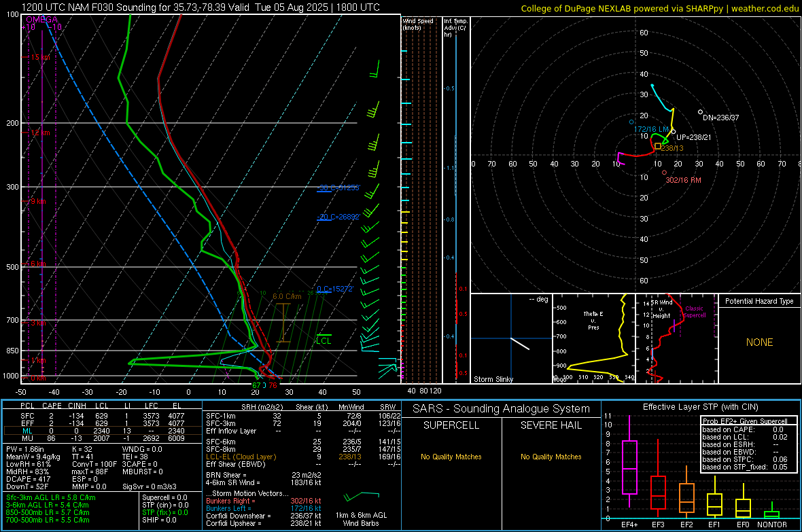Click the 'SR Wind v. Height' panel label
The height and width of the screenshot is (532, 802).
[662, 309]
